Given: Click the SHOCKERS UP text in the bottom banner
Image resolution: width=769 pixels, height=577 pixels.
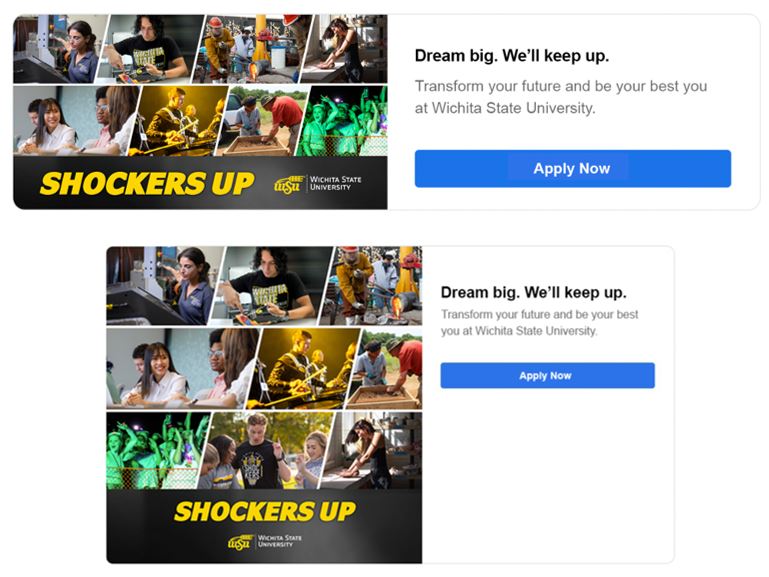Looking at the screenshot, I should tap(265, 511).
